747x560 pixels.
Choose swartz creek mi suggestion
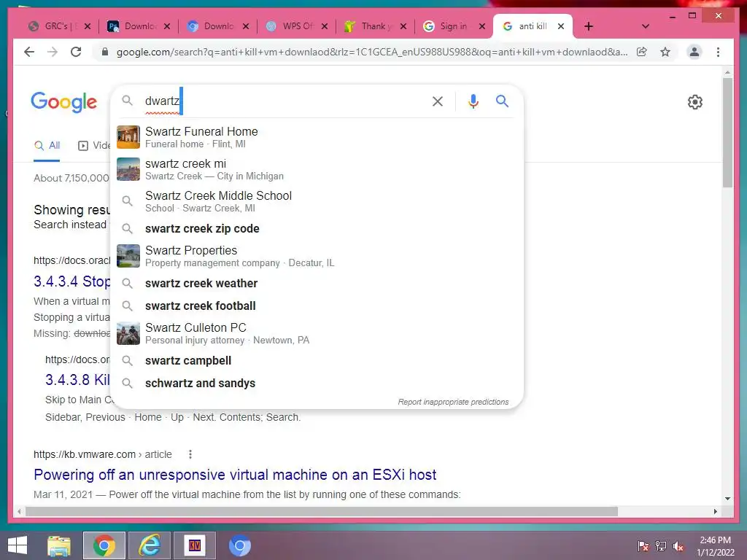click(x=317, y=169)
